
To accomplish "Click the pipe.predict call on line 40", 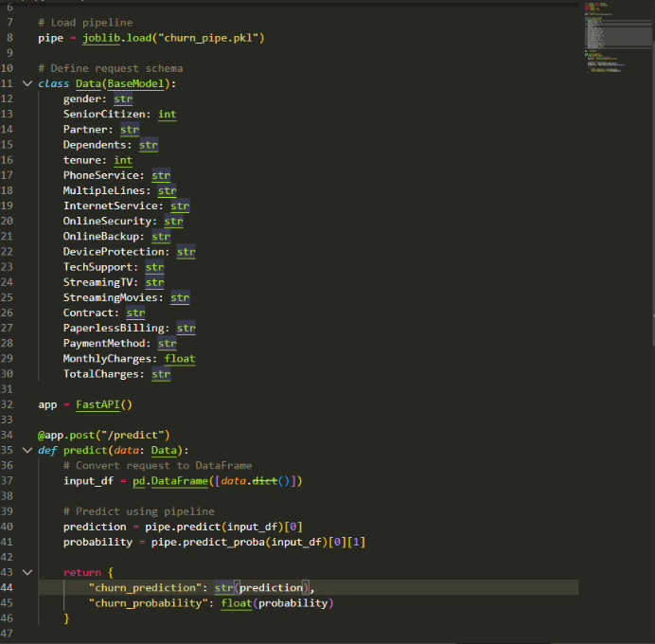I will 183,527.
